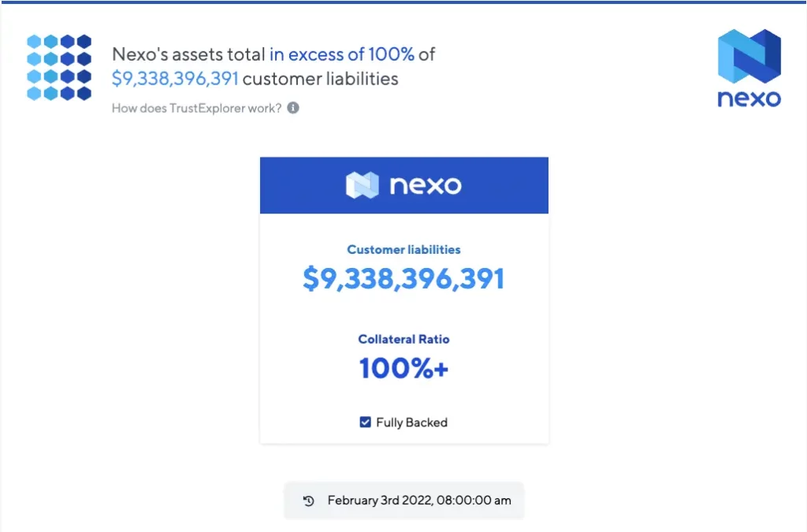Toggle the Fully Backed checkbox
Image resolution: width=807 pixels, height=532 pixels.
tap(365, 422)
